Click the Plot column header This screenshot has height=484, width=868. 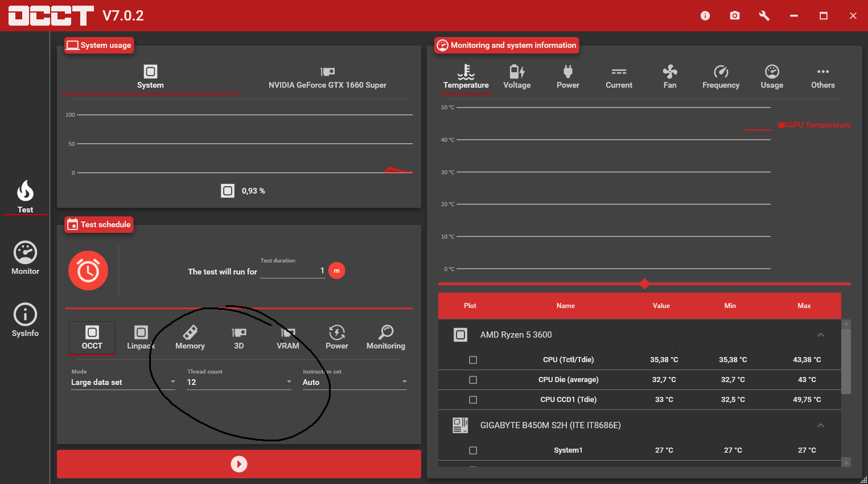470,306
